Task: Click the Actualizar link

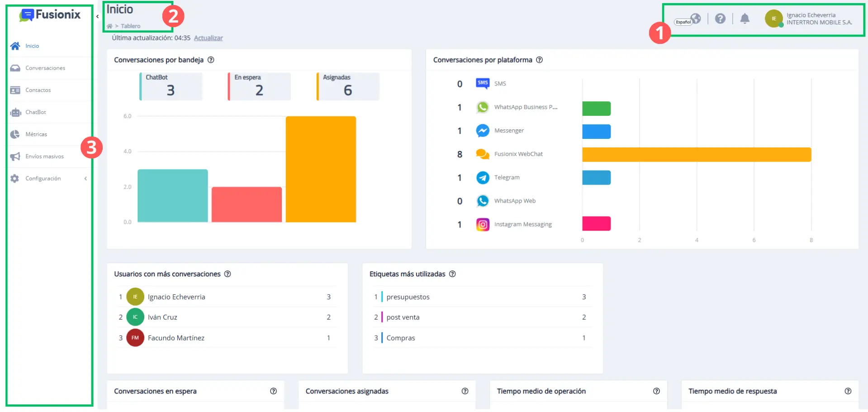Action: pos(209,38)
